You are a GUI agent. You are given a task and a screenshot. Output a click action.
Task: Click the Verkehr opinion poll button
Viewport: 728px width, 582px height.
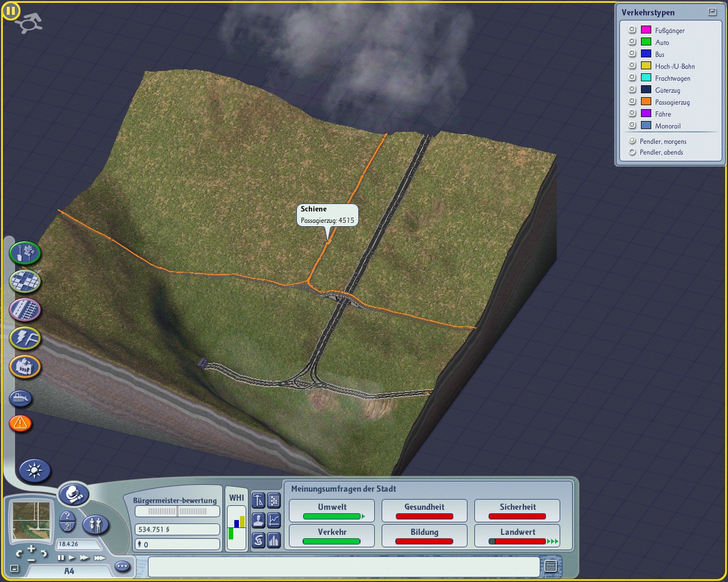click(x=332, y=535)
